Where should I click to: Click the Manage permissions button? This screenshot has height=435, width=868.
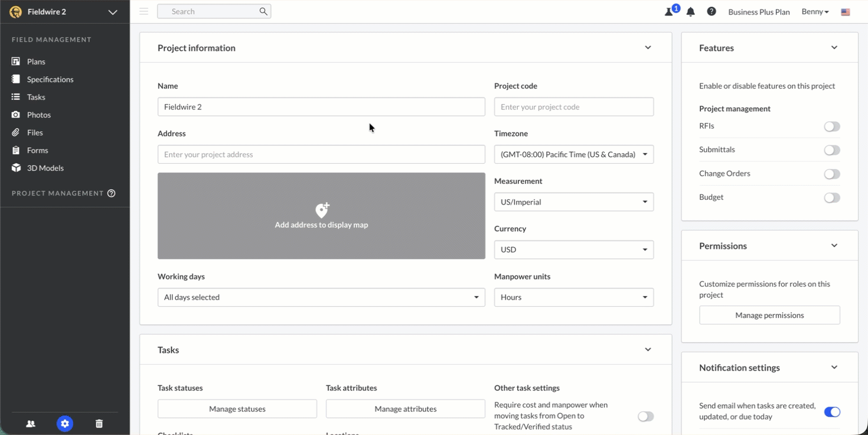pos(769,315)
